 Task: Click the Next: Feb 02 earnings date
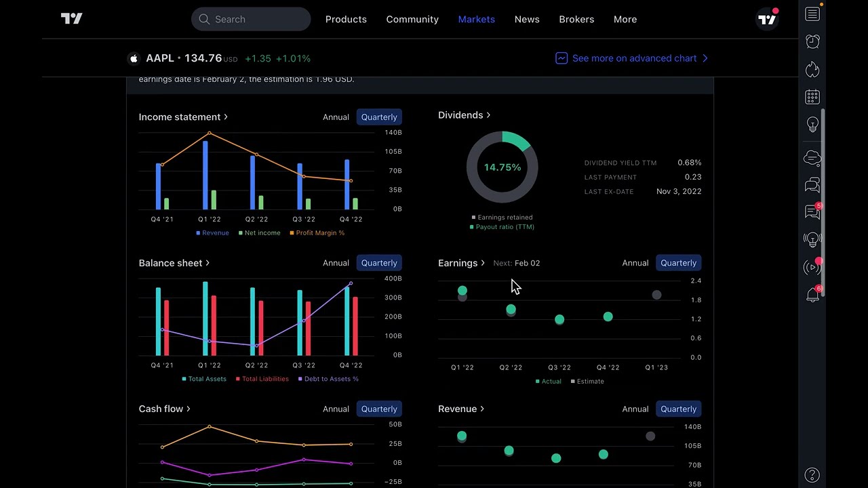tap(517, 263)
